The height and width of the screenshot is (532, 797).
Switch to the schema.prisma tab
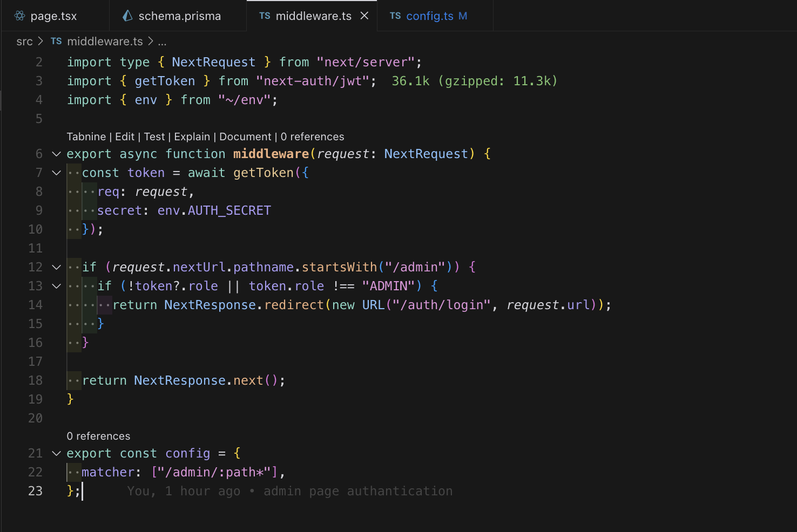click(178, 16)
